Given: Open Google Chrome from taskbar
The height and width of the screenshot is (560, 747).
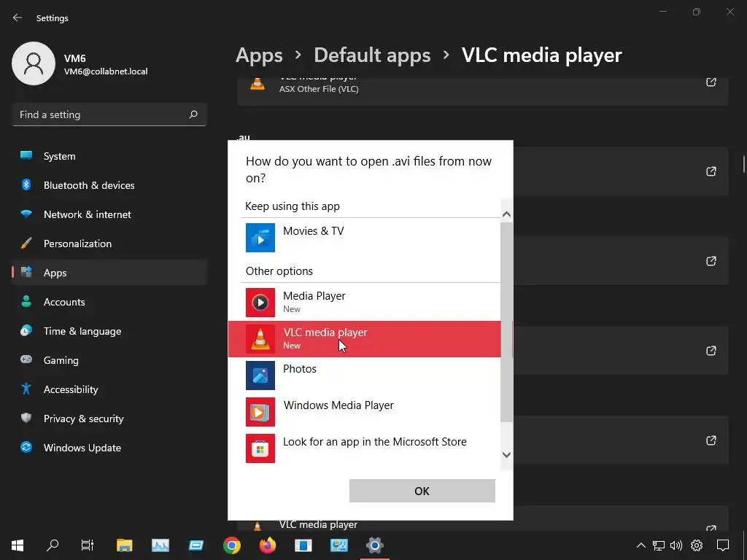Looking at the screenshot, I should pos(232,545).
